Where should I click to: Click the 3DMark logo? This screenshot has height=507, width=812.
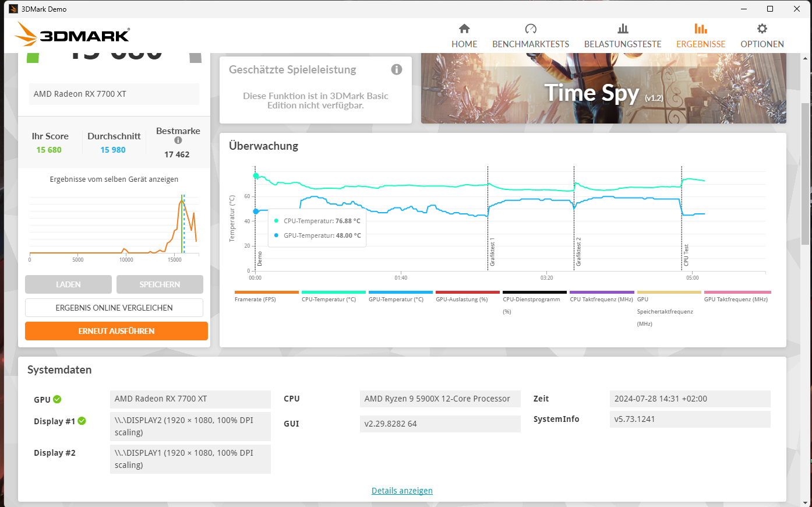[72, 34]
